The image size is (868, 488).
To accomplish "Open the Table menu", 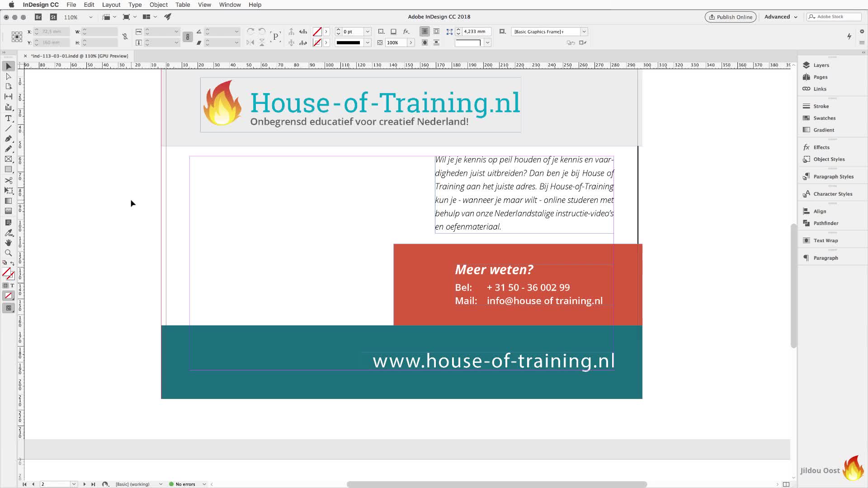I will (183, 5).
